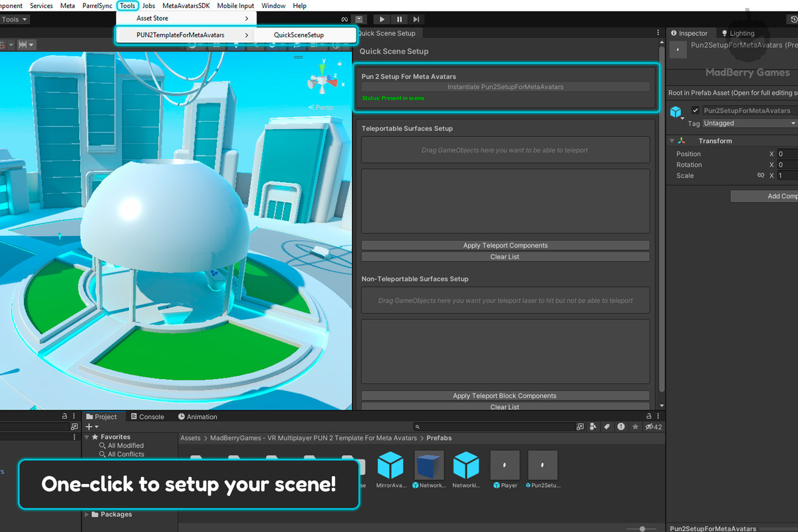Open the Tools menu
The width and height of the screenshot is (798, 532).
(x=128, y=5)
